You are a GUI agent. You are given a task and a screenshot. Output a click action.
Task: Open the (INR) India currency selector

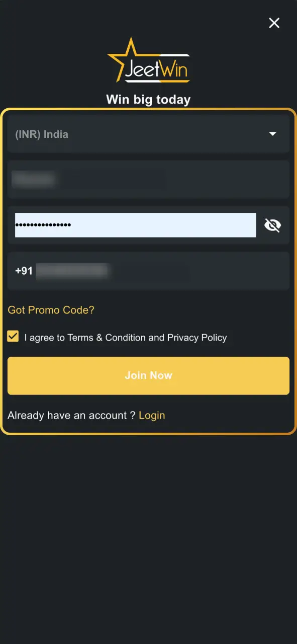[148, 134]
